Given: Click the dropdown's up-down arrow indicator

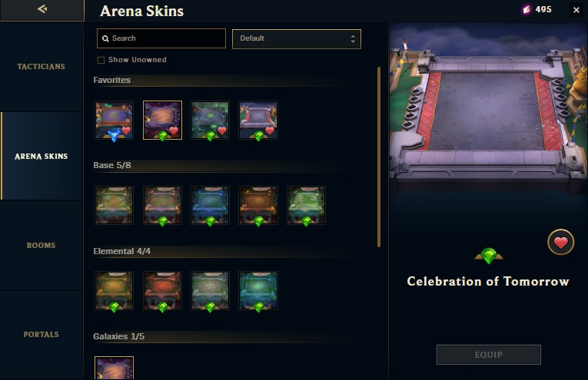Looking at the screenshot, I should click(353, 39).
